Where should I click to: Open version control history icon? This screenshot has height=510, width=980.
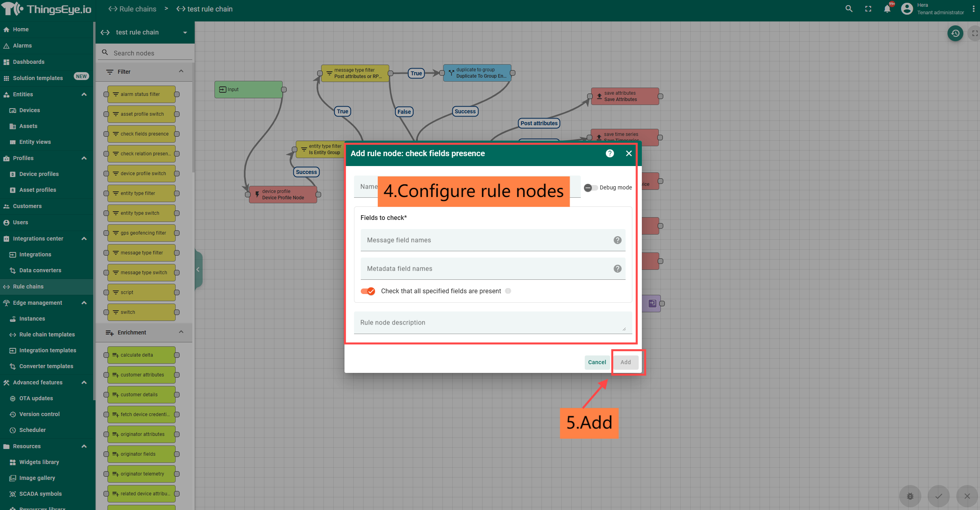pos(955,33)
